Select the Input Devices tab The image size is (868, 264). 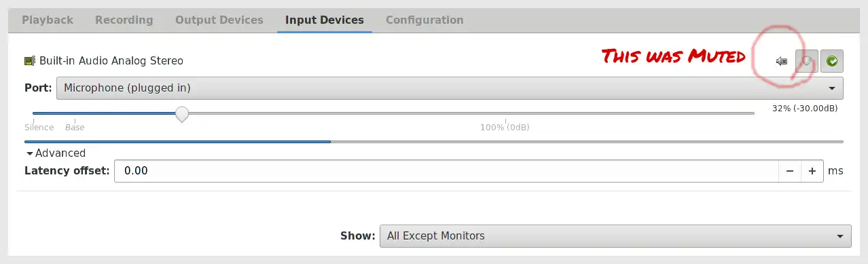click(x=325, y=20)
